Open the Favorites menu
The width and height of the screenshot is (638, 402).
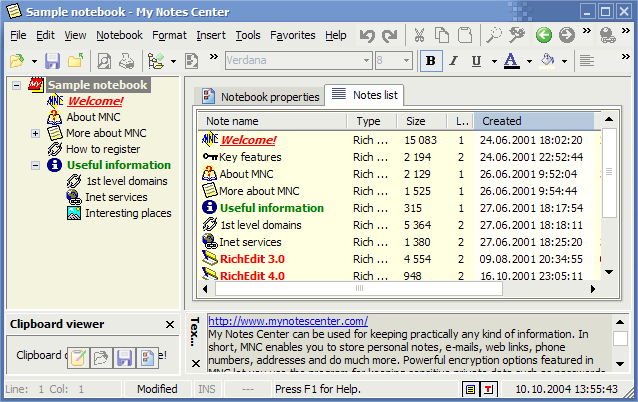[292, 35]
